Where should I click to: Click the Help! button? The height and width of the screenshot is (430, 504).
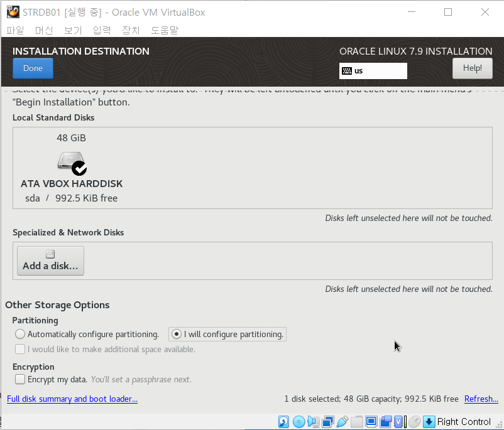472,68
